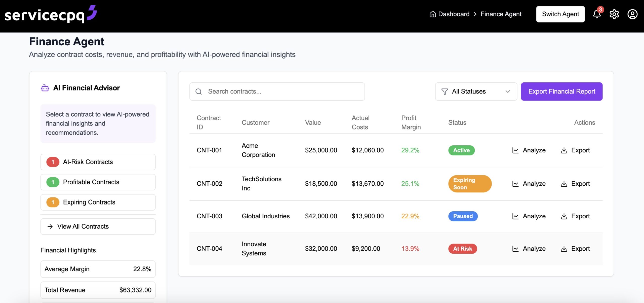644x303 pixels.
Task: Click the Finance Agent breadcrumb
Action: coord(501,14)
